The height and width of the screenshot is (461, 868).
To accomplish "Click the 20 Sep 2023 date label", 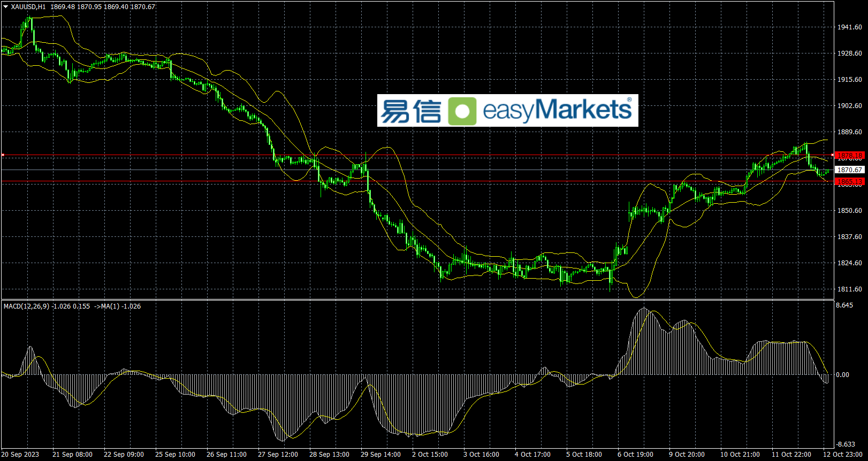I will coord(20,455).
